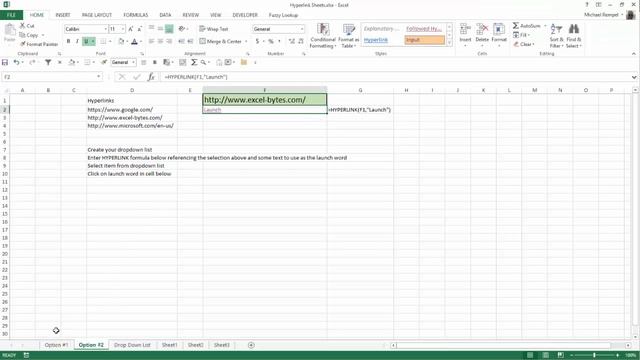Open the Font dialog launcher

142,54
